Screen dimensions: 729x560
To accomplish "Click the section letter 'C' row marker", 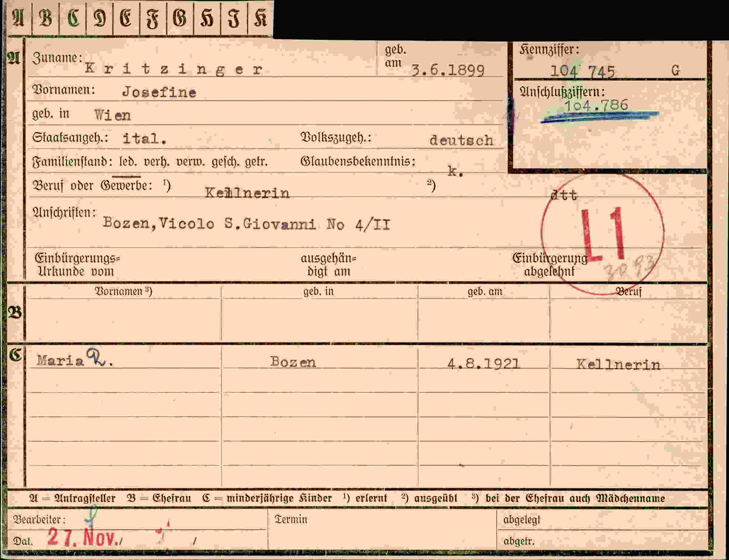I will 15,355.
